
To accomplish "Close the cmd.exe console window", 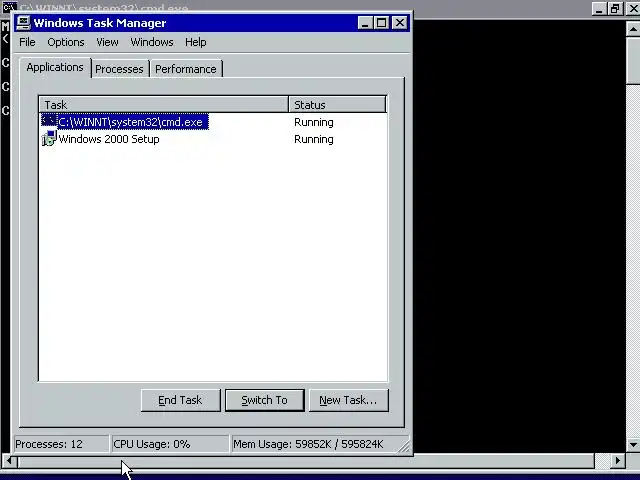I will tap(633, 9).
